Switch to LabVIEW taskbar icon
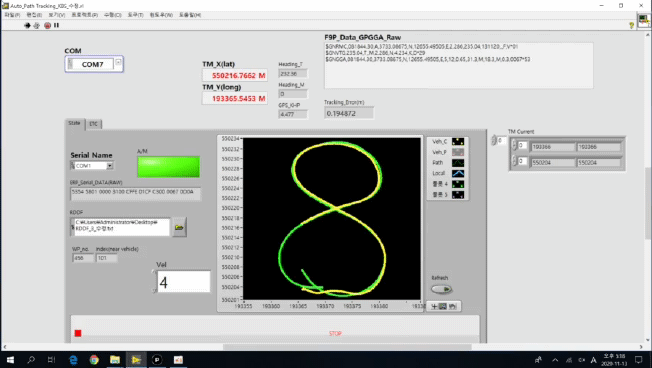Image resolution: width=652 pixels, height=368 pixels. coord(136,360)
